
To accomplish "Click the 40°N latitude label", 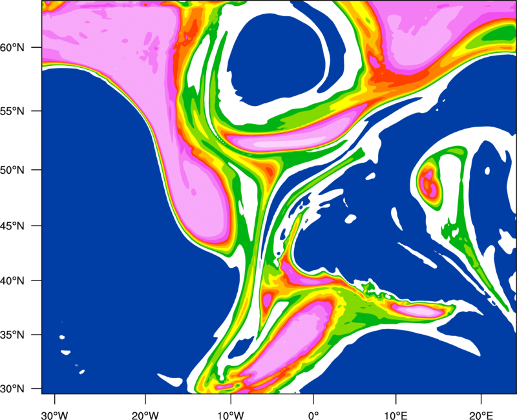I will 12,281.
